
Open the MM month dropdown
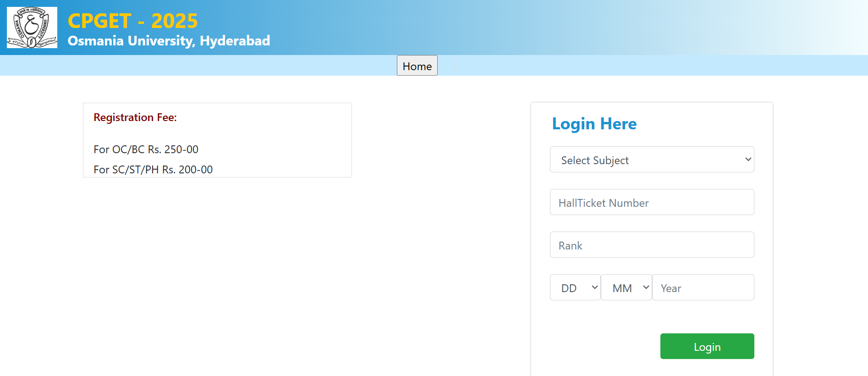pyautogui.click(x=626, y=288)
